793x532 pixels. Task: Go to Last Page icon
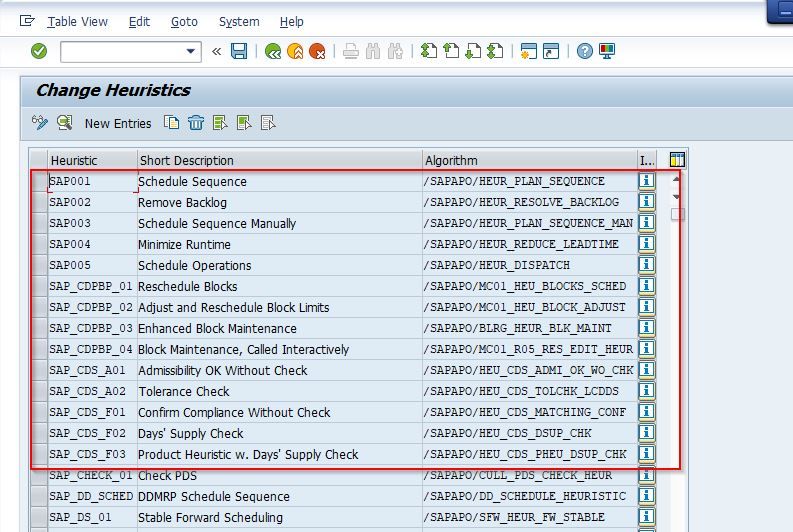(x=495, y=51)
